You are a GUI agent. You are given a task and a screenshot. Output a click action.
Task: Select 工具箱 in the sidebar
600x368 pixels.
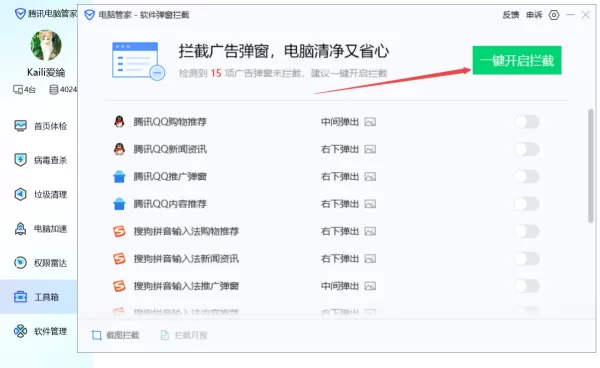38,297
